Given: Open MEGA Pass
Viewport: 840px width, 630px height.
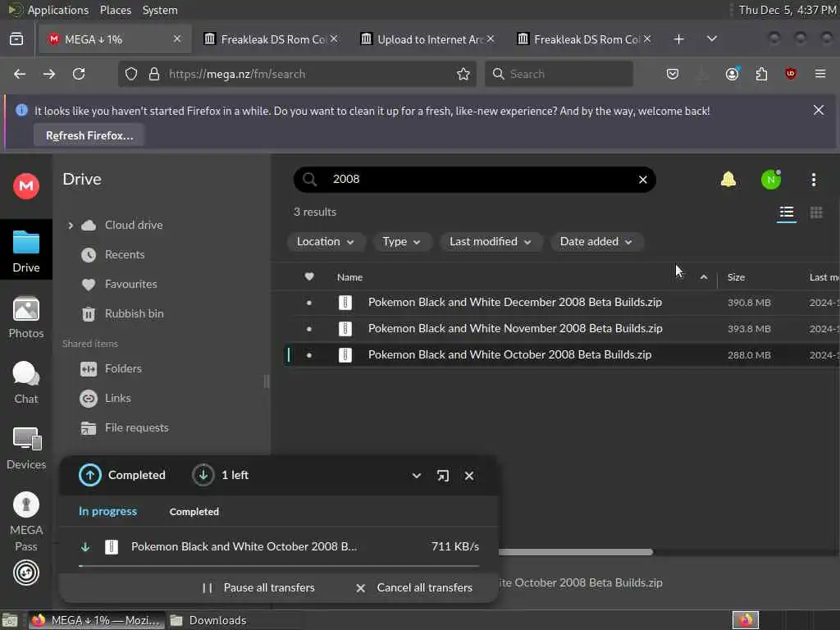Looking at the screenshot, I should [x=25, y=521].
